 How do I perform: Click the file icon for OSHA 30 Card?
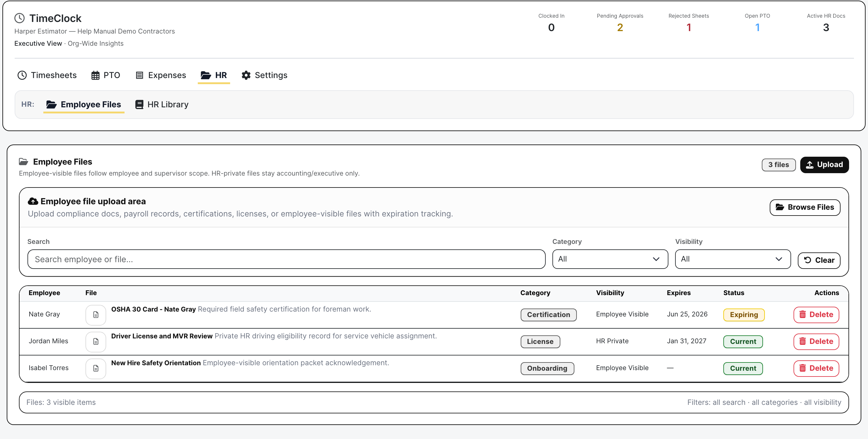96,315
